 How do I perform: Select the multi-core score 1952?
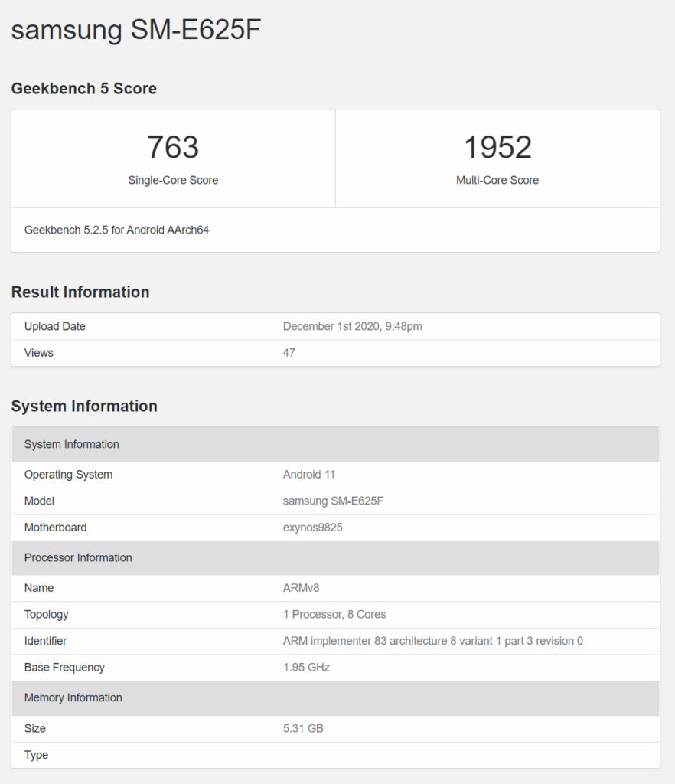[497, 147]
